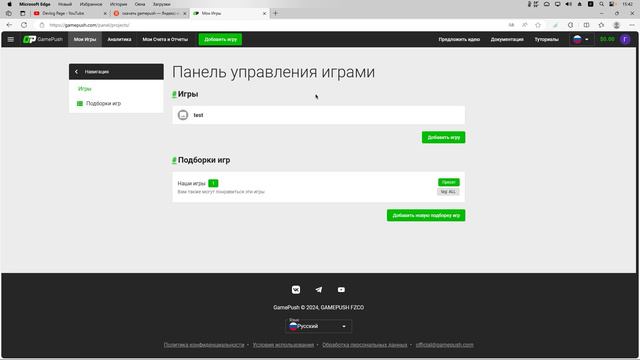Click the lock site-info icon in address bar

[x=42, y=25]
